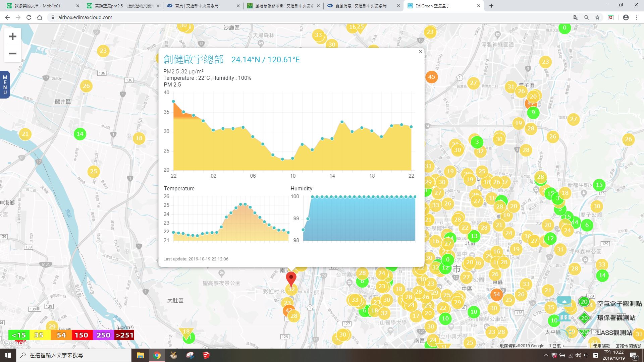Select the EdiGreen 空氣盒子 tab

(444, 6)
